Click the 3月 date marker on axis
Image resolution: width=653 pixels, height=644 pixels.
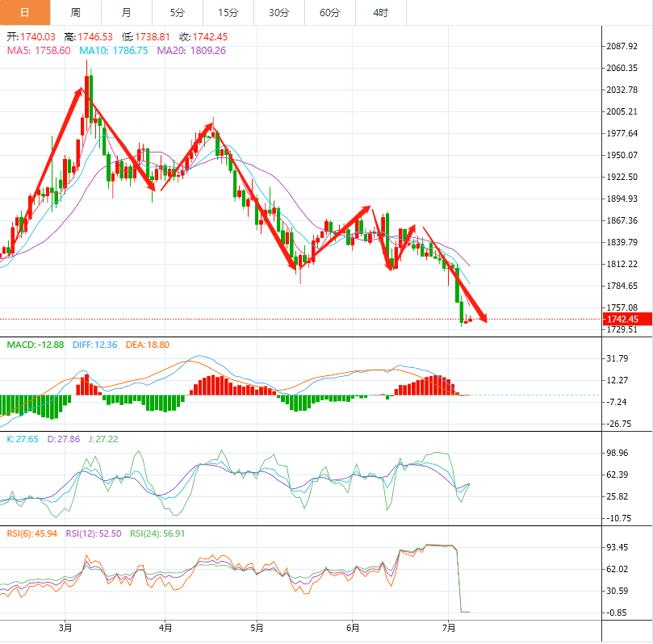[66, 626]
